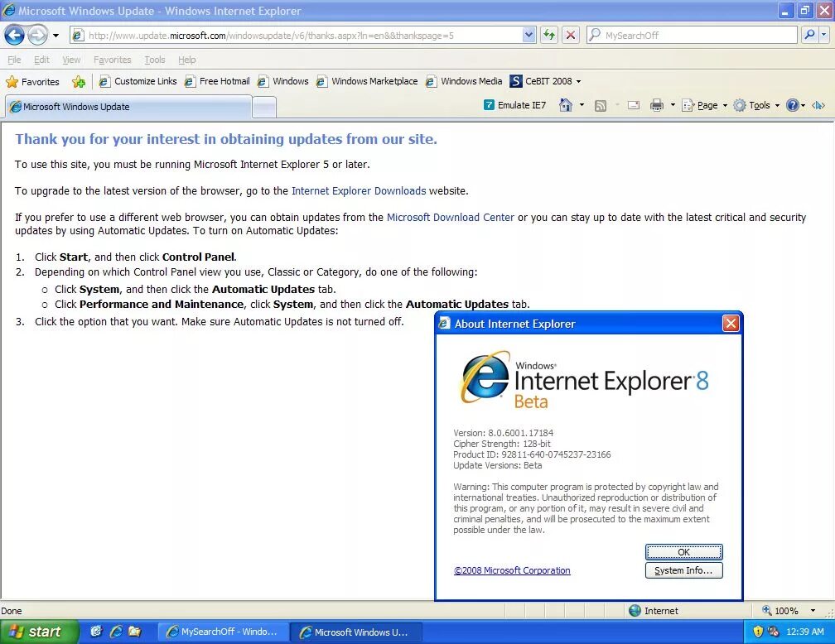
Task: Click the developer tools icon at far right
Action: (818, 105)
